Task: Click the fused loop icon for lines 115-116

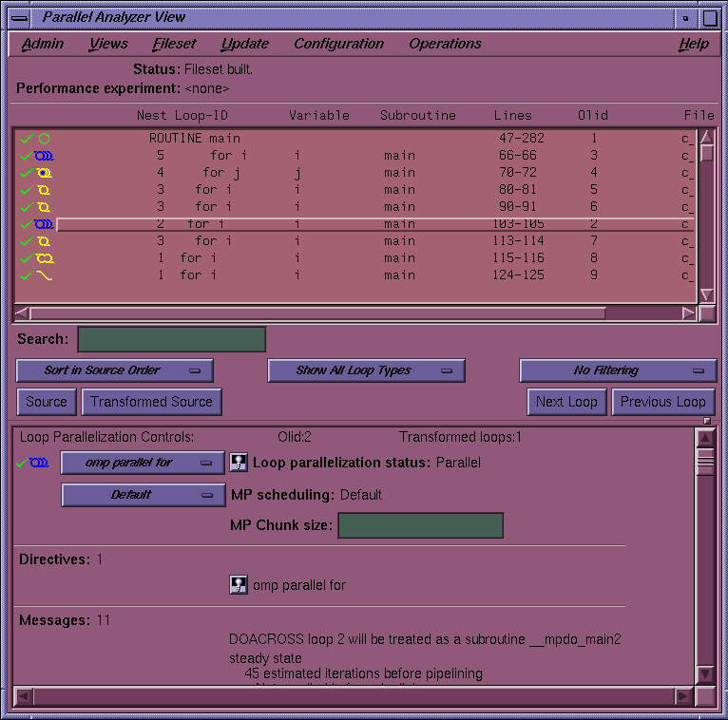Action: [45, 258]
